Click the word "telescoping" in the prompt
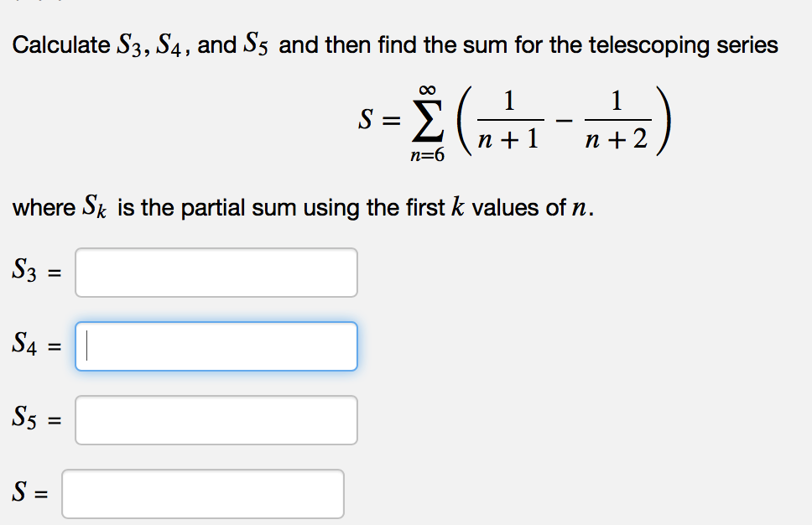The width and height of the screenshot is (812, 525). (649, 45)
